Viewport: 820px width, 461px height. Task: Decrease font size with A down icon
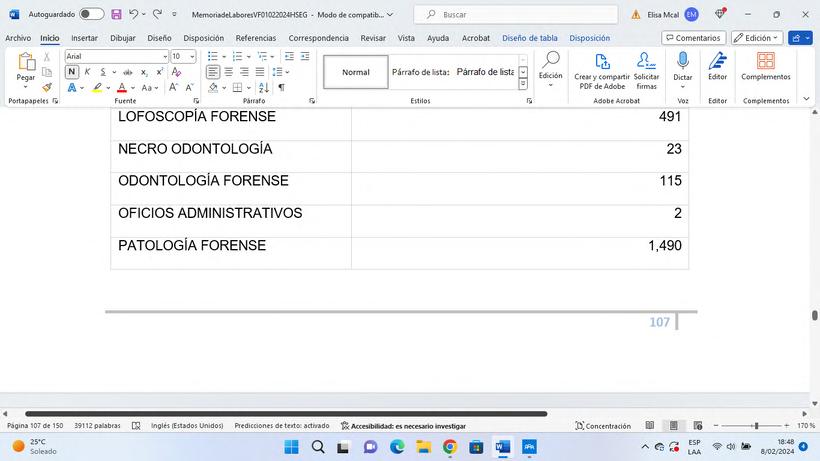pyautogui.click(x=189, y=87)
